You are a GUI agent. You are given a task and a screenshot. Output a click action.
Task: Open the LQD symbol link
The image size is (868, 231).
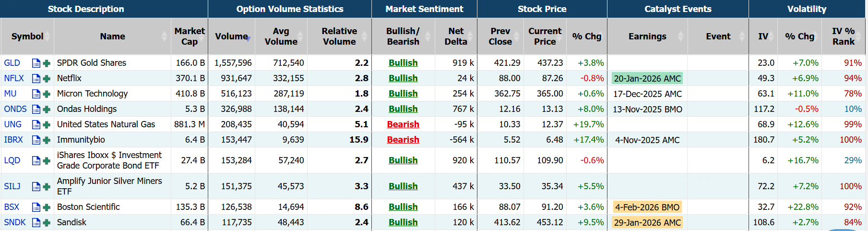pos(12,160)
